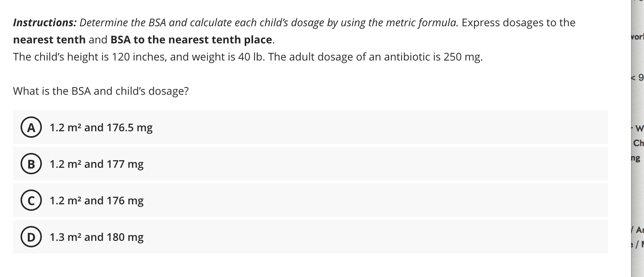Select answer '1.2 m² and 177 mg'
This screenshot has width=644, height=277.
pos(96,164)
